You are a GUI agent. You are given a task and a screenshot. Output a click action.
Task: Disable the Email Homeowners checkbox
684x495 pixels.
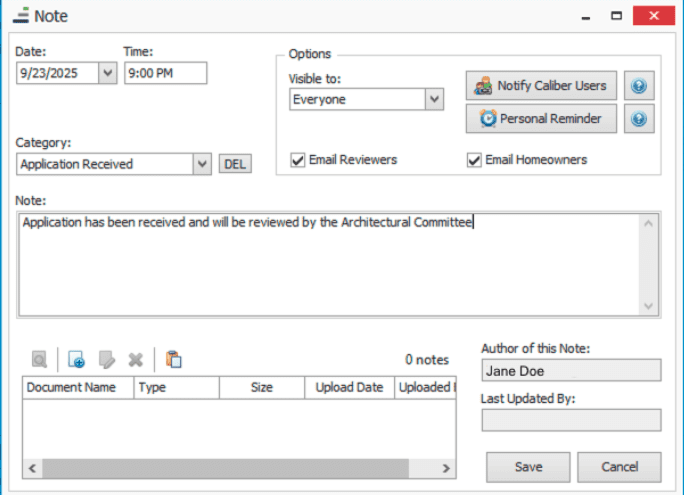(475, 160)
